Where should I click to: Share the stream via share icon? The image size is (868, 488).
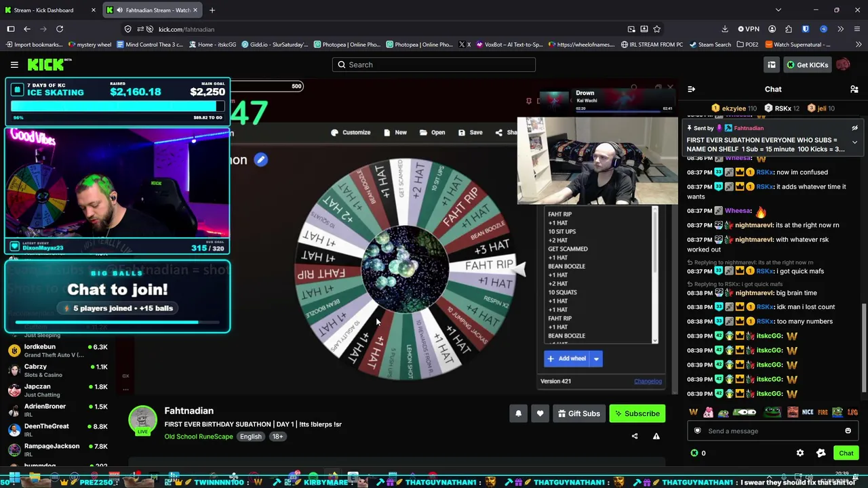[x=635, y=436]
